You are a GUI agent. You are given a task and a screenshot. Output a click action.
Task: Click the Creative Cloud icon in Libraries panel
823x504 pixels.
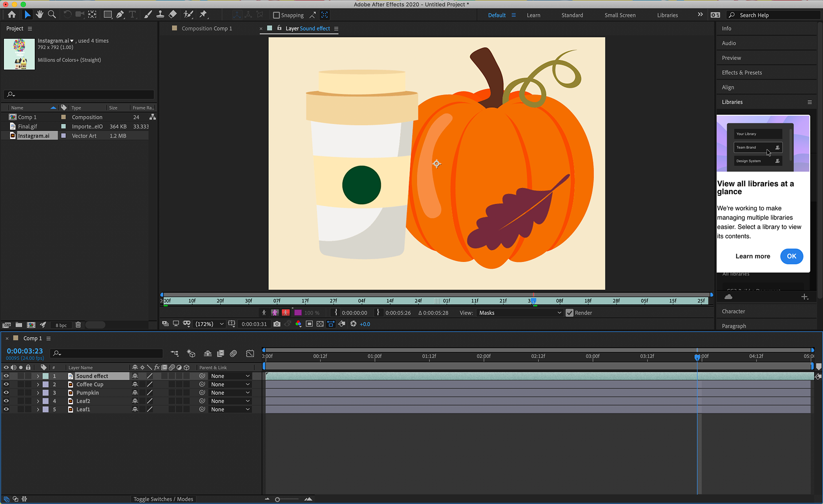728,297
